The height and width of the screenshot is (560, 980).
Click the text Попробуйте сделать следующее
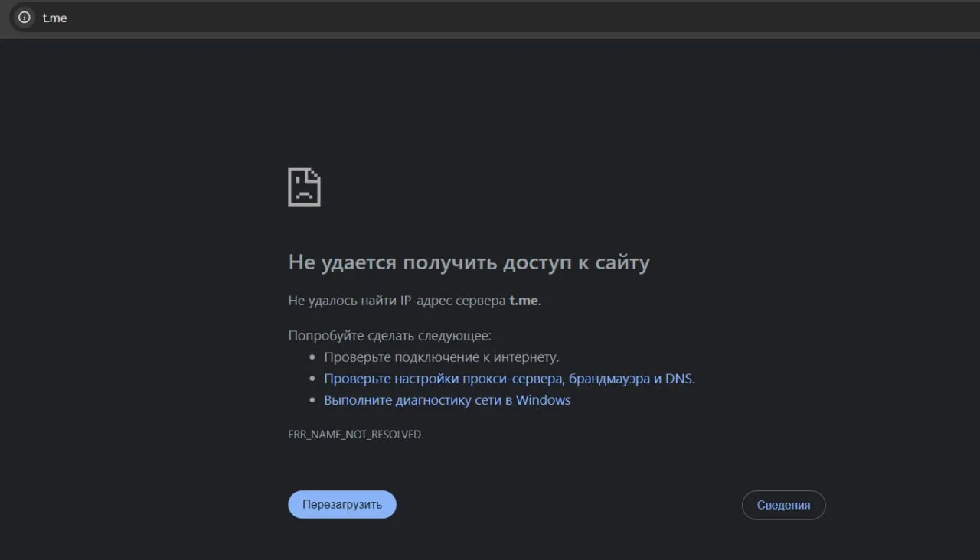tap(390, 336)
